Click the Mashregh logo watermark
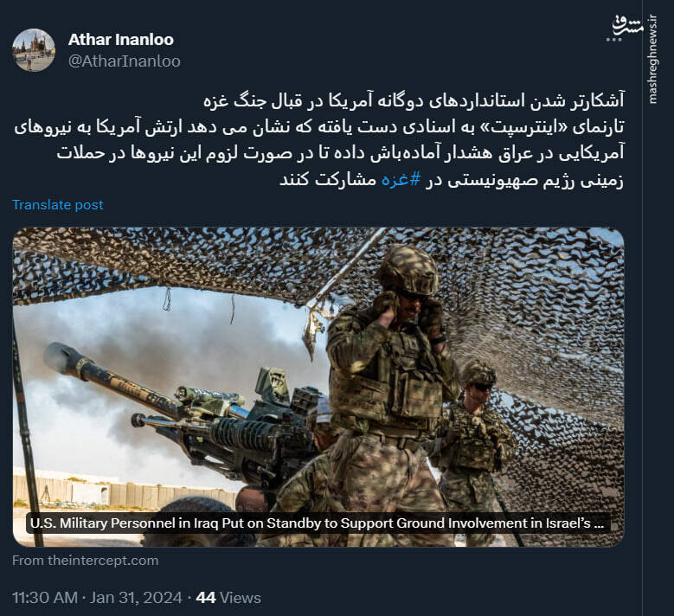Viewport: 674px width, 616px height. click(628, 28)
